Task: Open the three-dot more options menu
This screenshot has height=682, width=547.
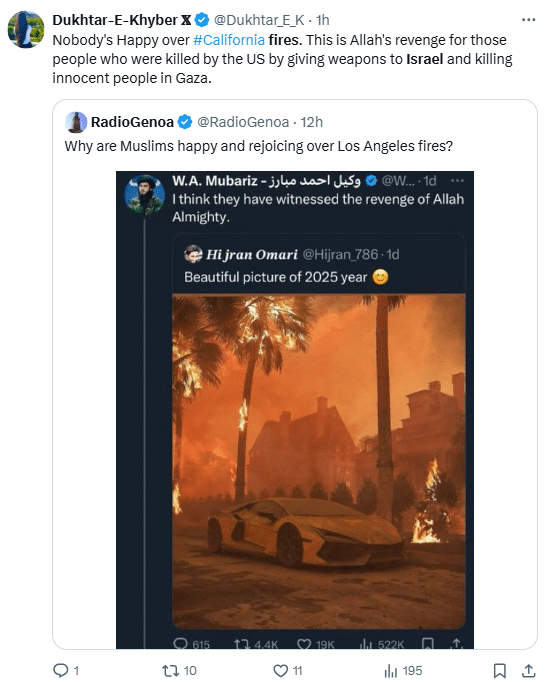Action: [528, 20]
